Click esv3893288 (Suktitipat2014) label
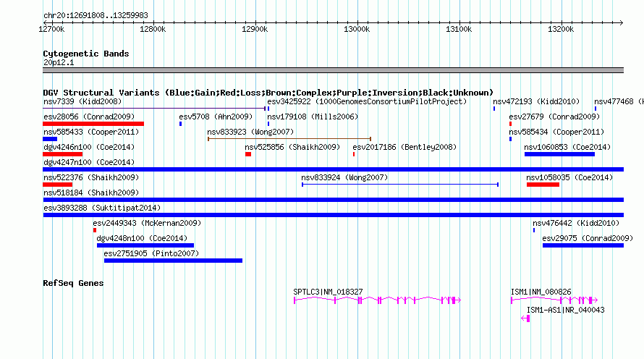644x359 pixels. tap(102, 208)
